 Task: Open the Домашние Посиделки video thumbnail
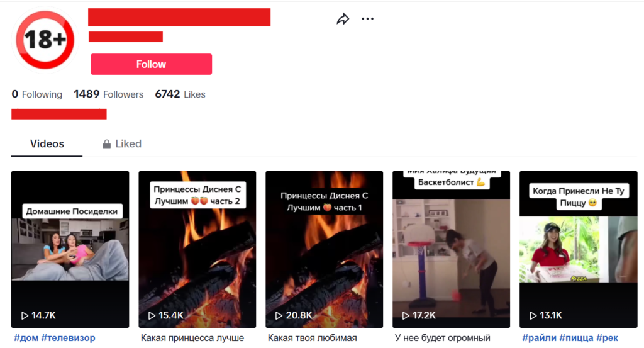coord(70,249)
